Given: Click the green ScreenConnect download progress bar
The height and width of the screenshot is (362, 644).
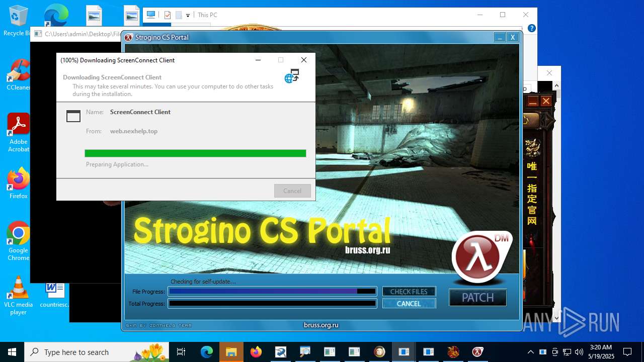Looking at the screenshot, I should point(195,153).
